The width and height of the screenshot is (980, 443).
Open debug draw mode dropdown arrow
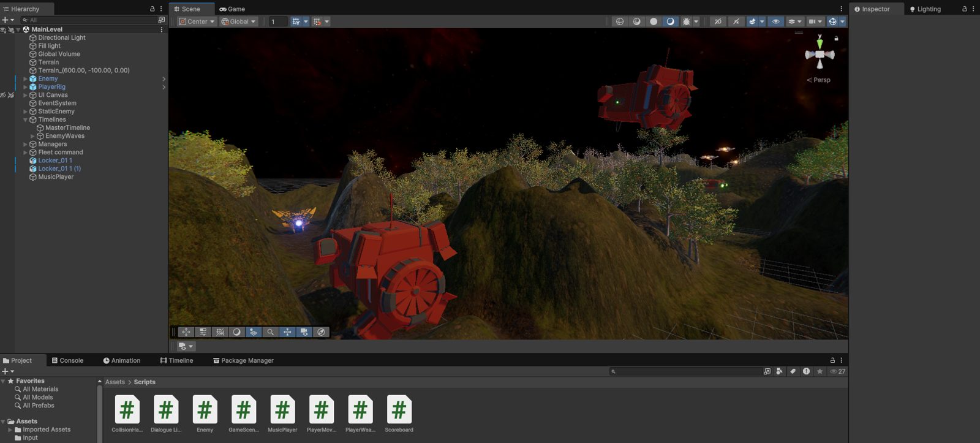pyautogui.click(x=696, y=21)
